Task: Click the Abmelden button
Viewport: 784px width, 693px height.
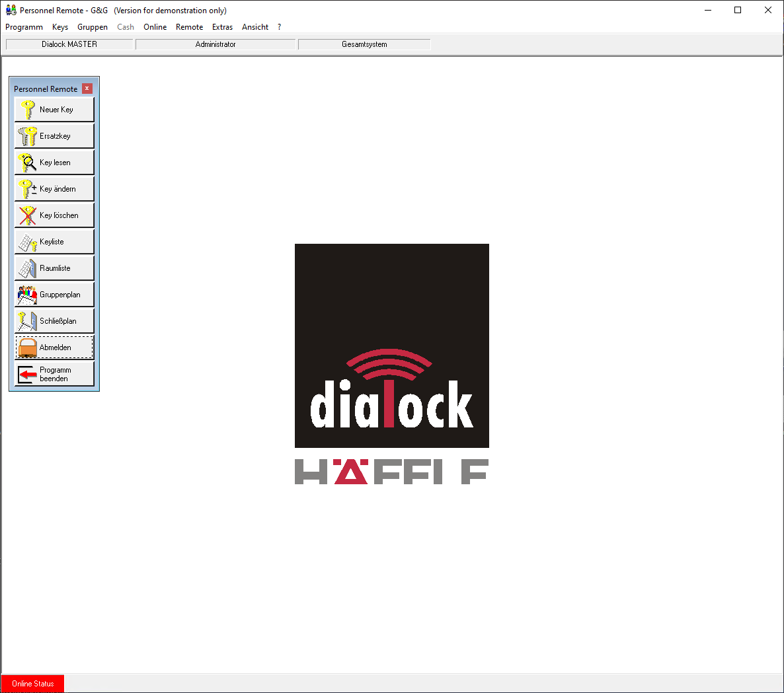Action: (x=54, y=347)
